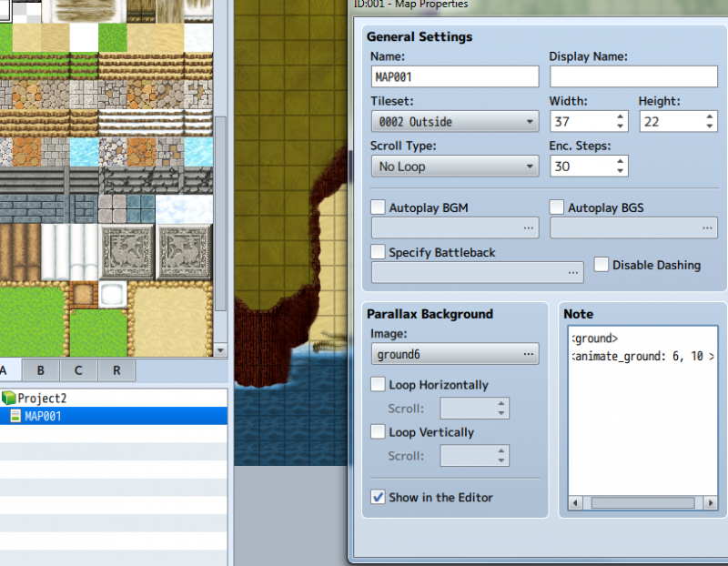Increase the map Height value

click(x=710, y=116)
